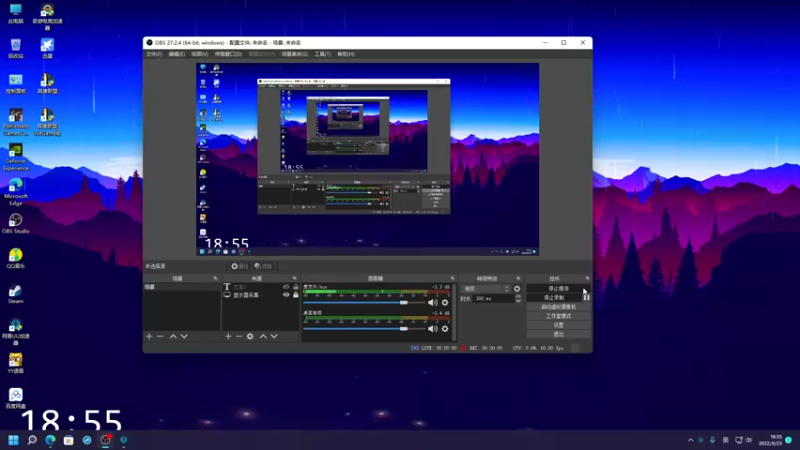Viewport: 800px width, 450px height.
Task: Open 百度网盘 desktop icon
Action: [x=15, y=398]
